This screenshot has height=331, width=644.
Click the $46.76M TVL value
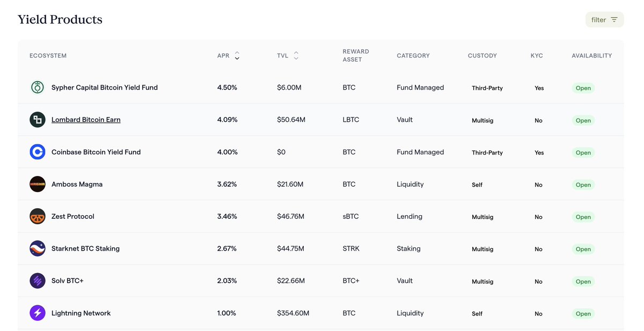[x=291, y=216]
